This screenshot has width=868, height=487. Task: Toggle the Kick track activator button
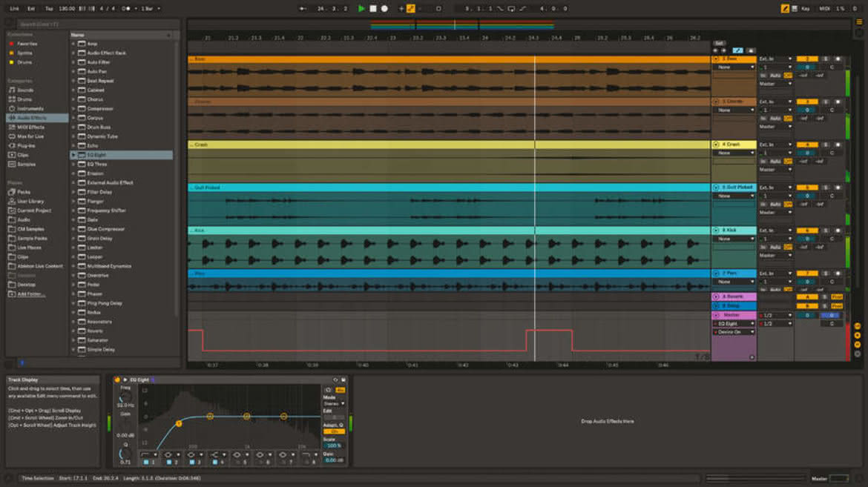807,231
